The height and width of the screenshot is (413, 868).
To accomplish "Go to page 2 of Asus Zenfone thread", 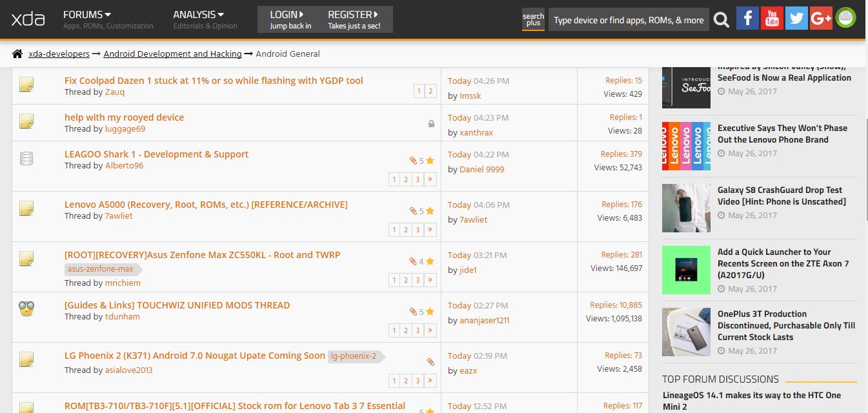I will pyautogui.click(x=406, y=280).
